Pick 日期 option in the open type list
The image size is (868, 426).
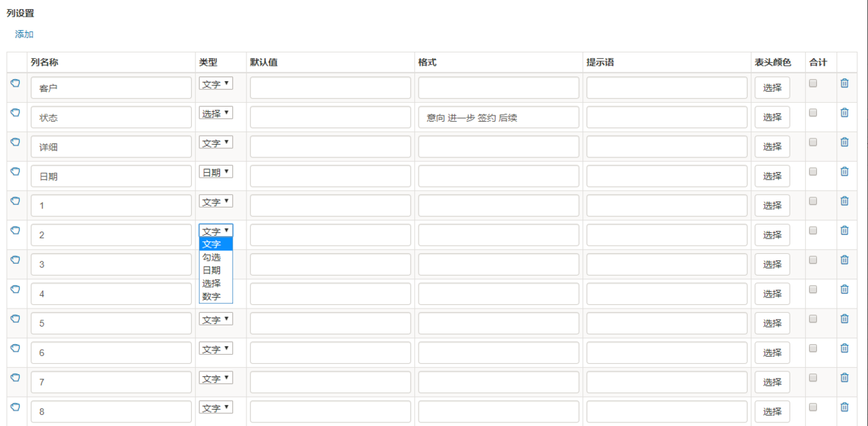(x=212, y=270)
